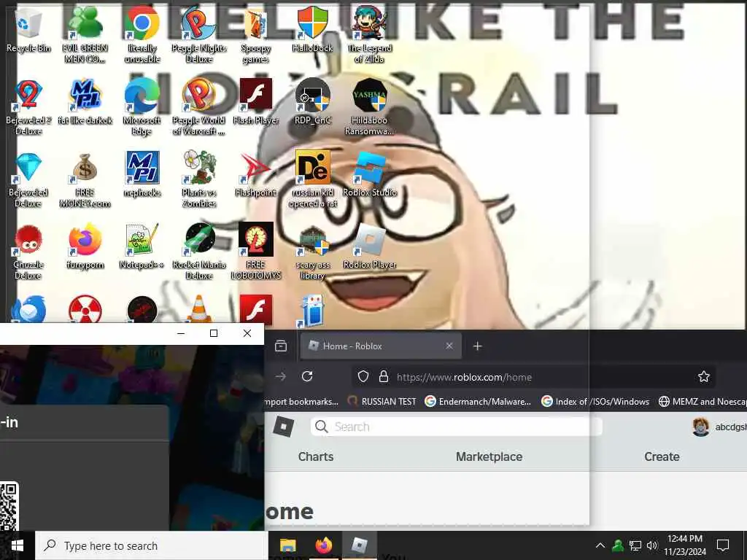Open the russian kid opened a rat shortcut
The image size is (747, 560).
312,180
